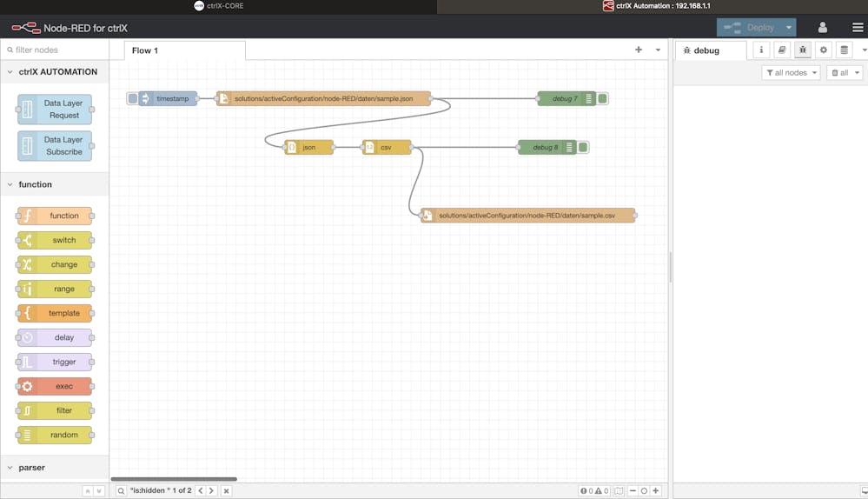Select the exec node in palette

tap(55, 386)
